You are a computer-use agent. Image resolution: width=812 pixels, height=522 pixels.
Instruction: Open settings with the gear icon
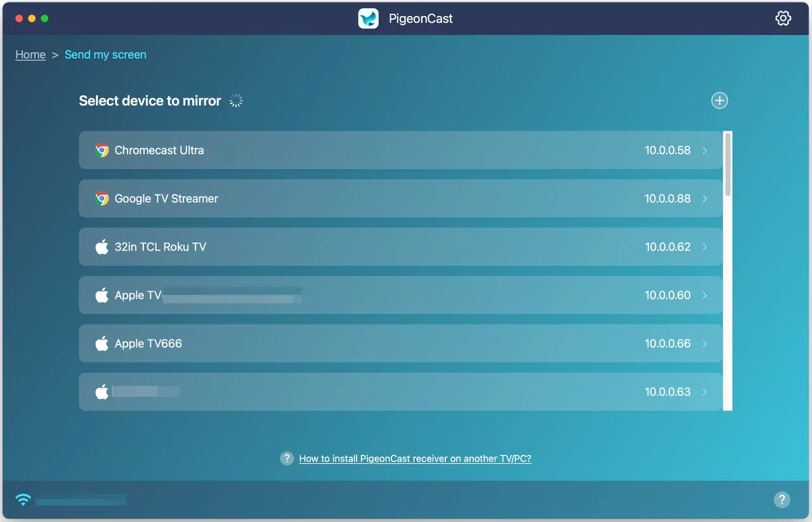pyautogui.click(x=783, y=18)
